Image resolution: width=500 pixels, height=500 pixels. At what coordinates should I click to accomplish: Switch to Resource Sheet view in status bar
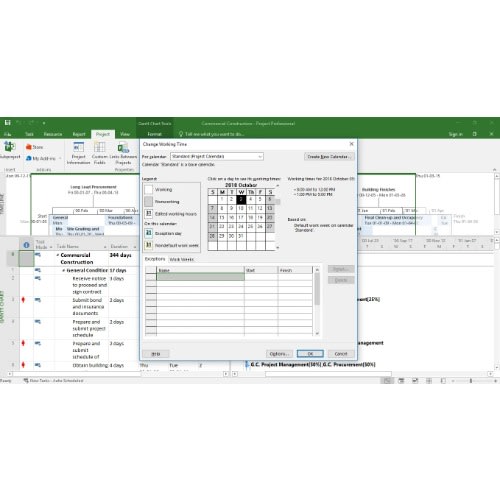coord(429,380)
